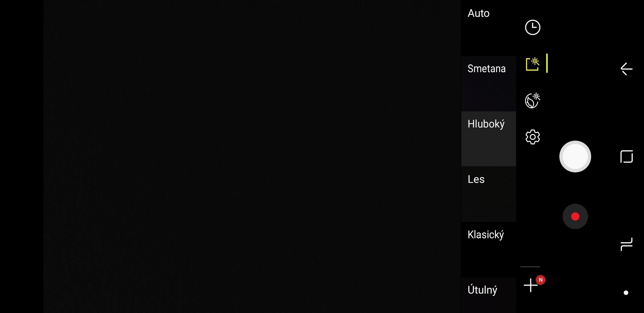Image resolution: width=644 pixels, height=313 pixels.
Task: Open the timer clock icon
Action: pos(533,28)
